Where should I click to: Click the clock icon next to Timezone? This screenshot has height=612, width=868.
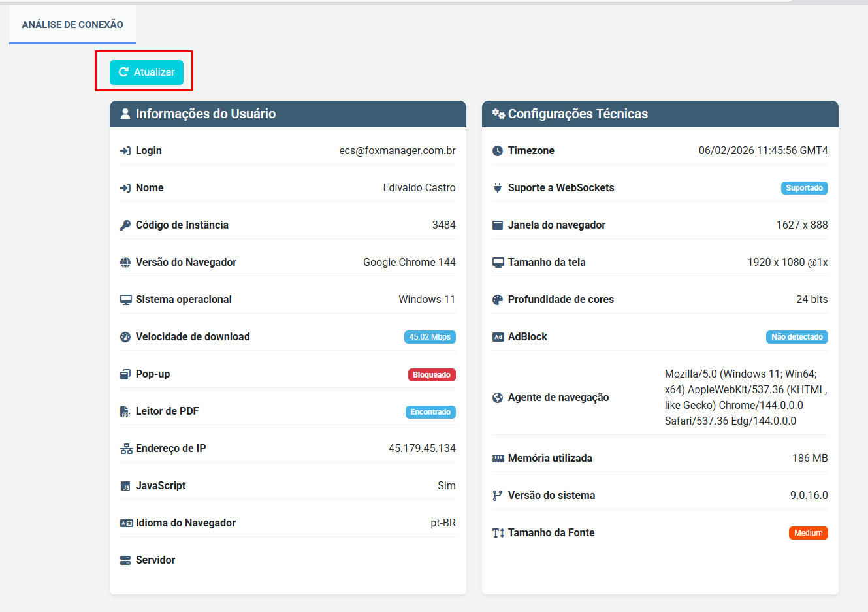(498, 151)
